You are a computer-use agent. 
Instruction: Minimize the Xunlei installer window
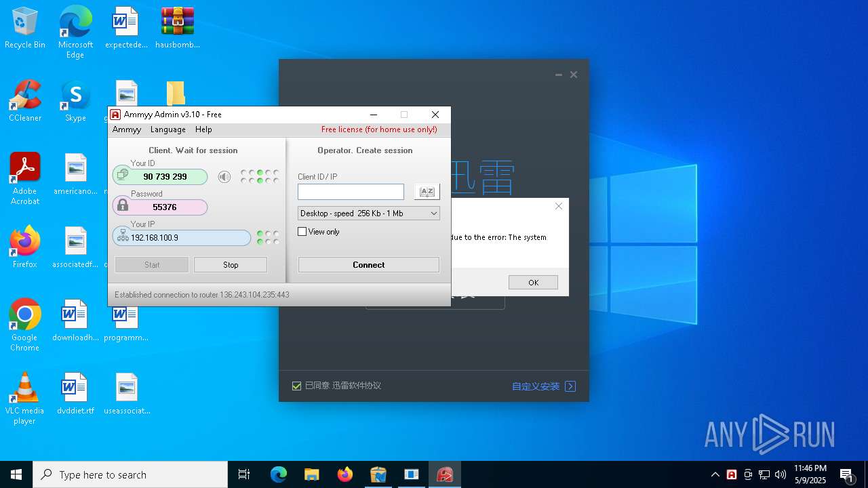(x=559, y=75)
